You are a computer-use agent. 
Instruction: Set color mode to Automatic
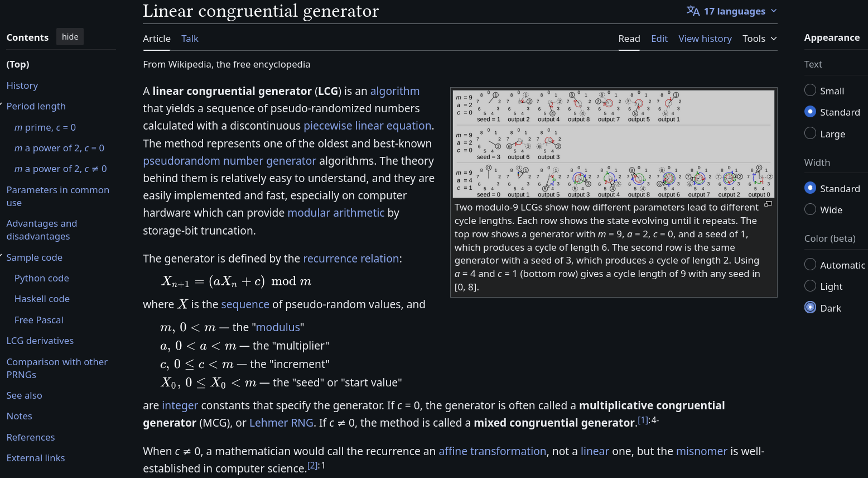coord(811,265)
